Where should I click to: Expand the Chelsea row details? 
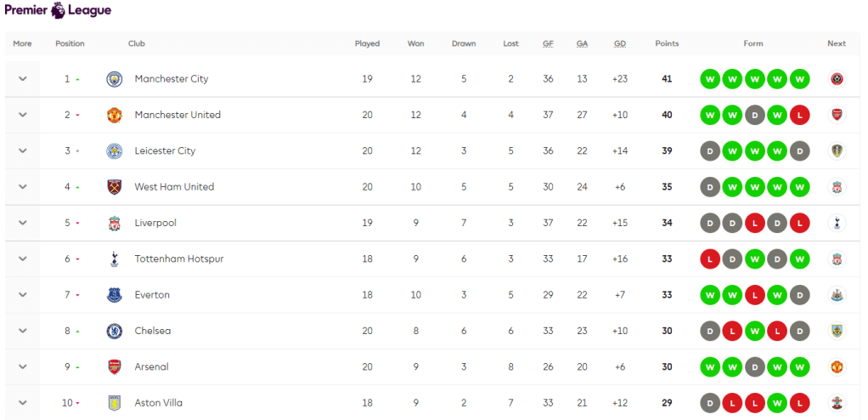click(23, 331)
